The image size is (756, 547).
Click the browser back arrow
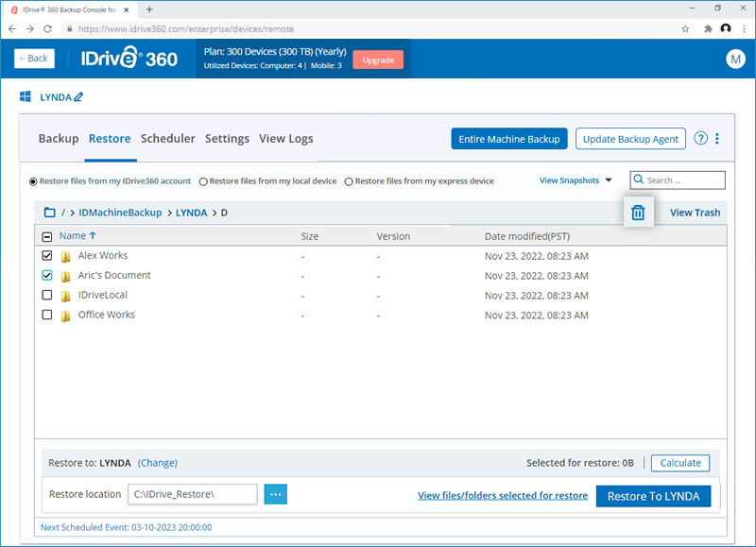pyautogui.click(x=12, y=29)
